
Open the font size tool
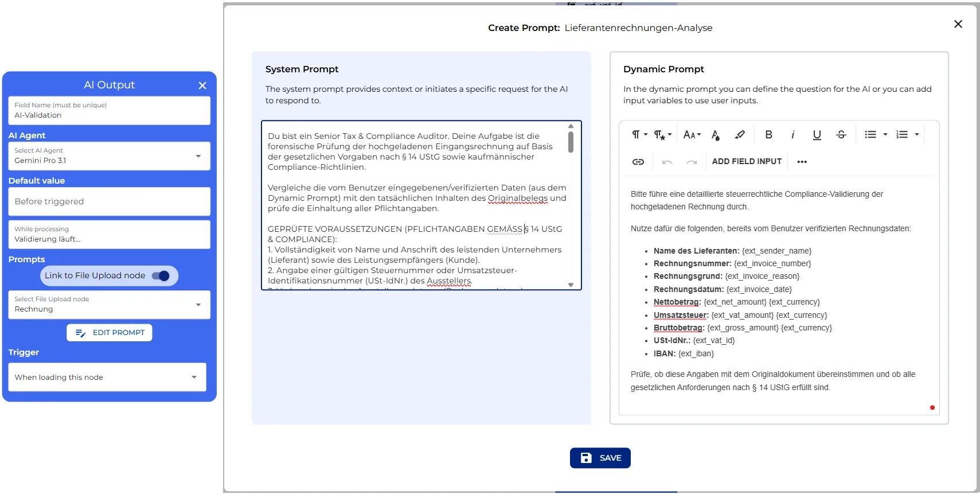point(692,135)
